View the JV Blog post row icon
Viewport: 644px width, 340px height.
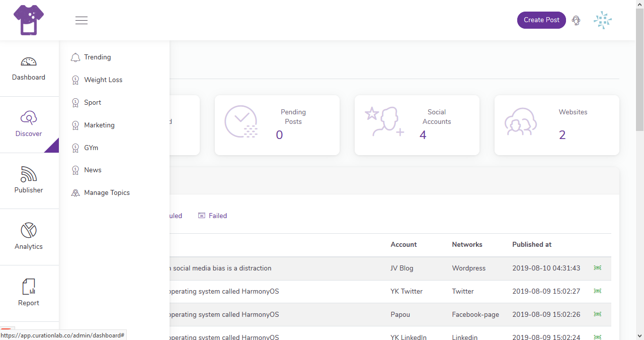597,268
